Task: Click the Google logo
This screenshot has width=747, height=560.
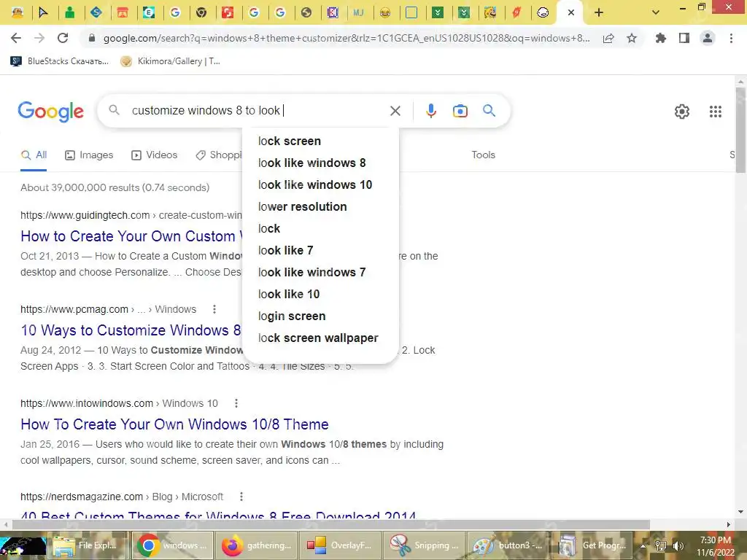Action: click(50, 112)
